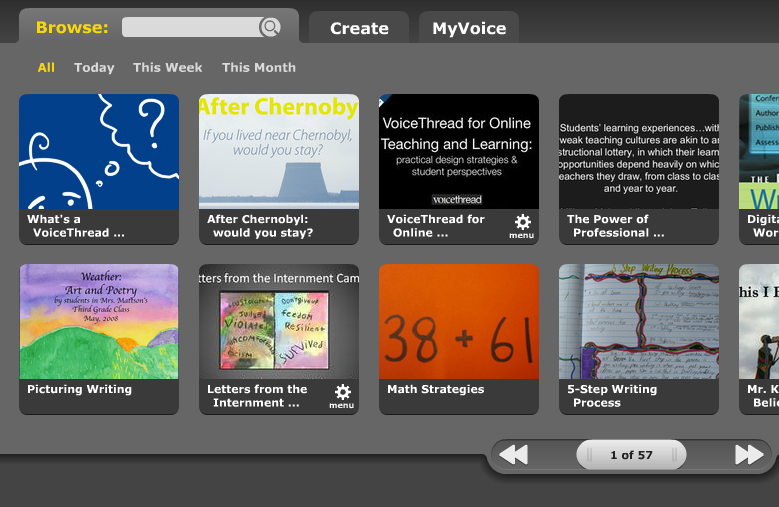779x507 pixels.
Task: Focus the Browse search field
Action: (x=191, y=27)
